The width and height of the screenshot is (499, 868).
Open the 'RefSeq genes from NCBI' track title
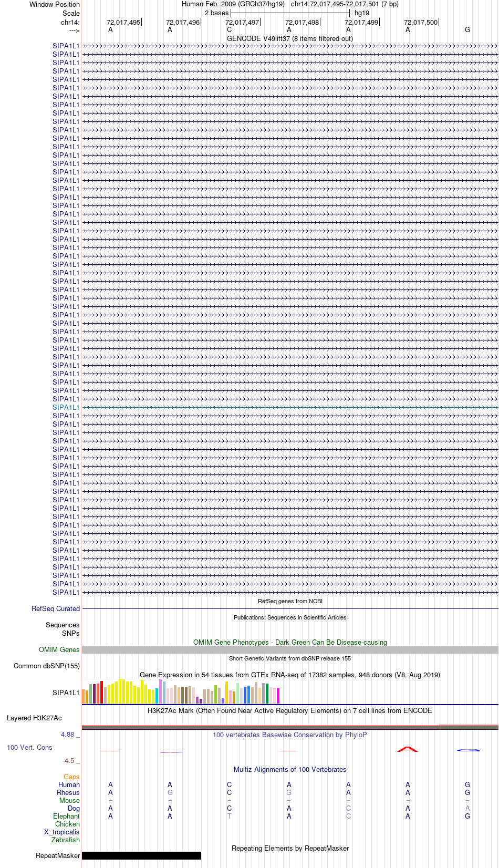point(290,601)
